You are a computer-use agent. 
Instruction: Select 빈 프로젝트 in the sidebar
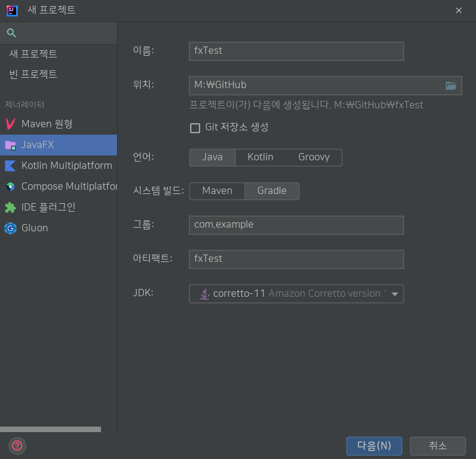coord(58,74)
